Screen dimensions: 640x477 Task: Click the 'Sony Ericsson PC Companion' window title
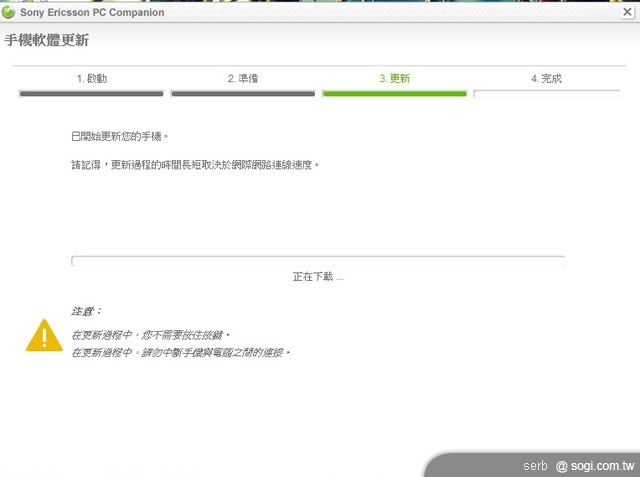[92, 12]
